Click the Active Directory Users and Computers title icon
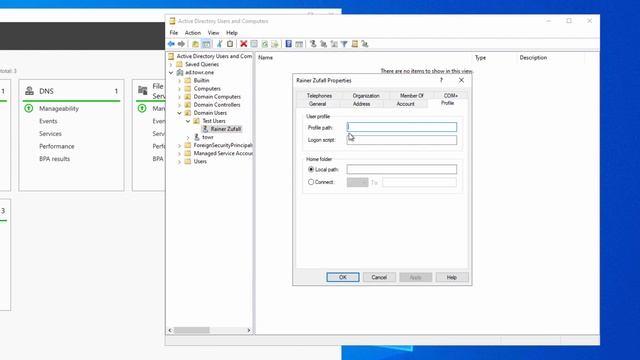640x360 pixels. pyautogui.click(x=172, y=21)
